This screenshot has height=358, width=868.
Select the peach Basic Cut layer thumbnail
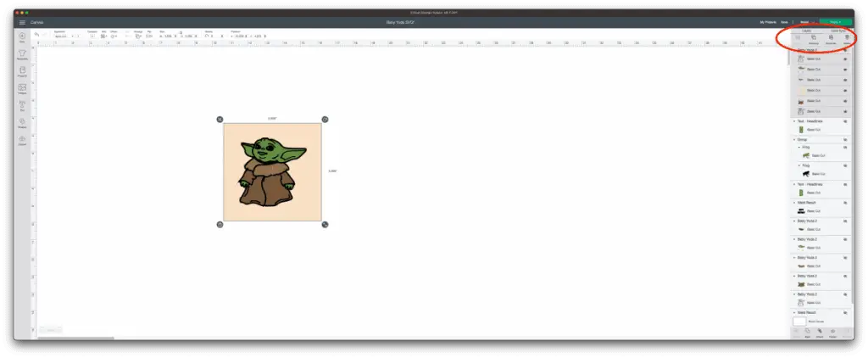coord(800,90)
